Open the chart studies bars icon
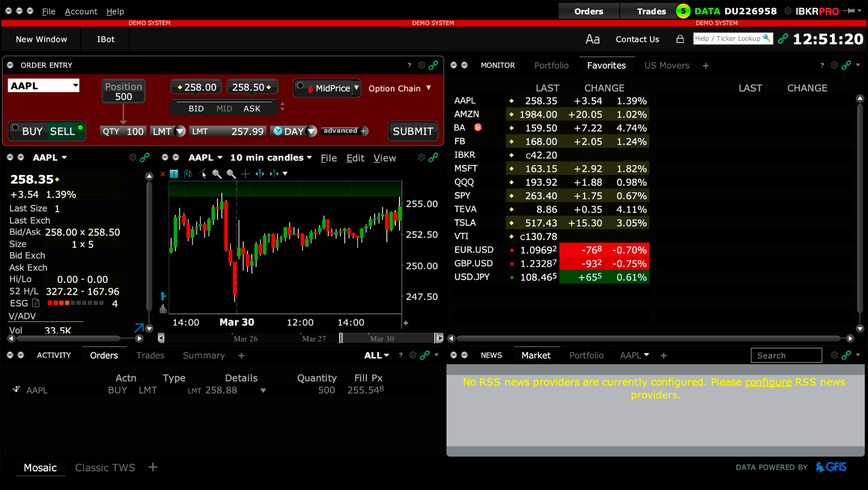Viewport: 868px width, 490px height. [188, 174]
